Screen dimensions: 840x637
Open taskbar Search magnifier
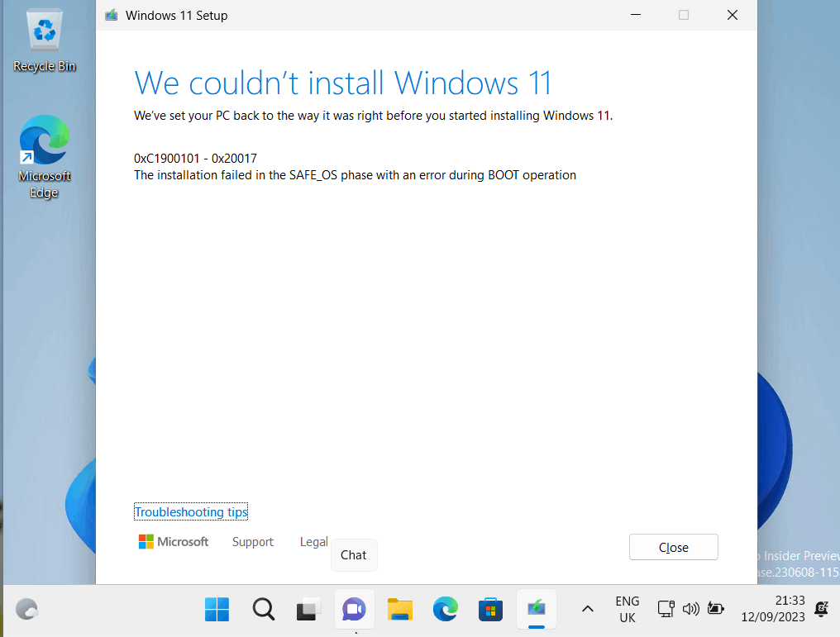[263, 609]
